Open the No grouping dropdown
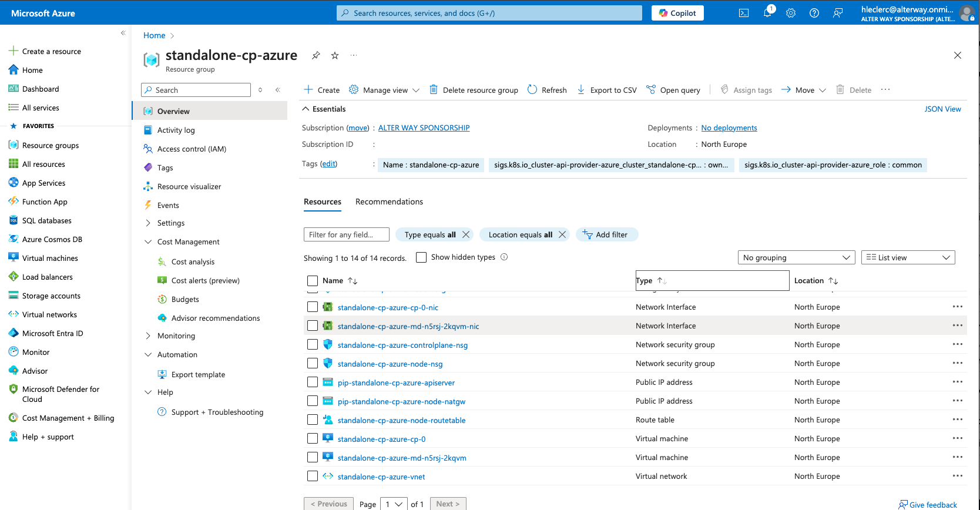This screenshot has height=510, width=980. coord(796,257)
